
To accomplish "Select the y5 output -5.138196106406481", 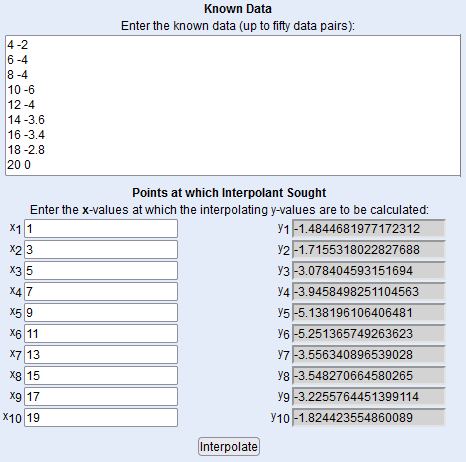I will click(x=369, y=313).
